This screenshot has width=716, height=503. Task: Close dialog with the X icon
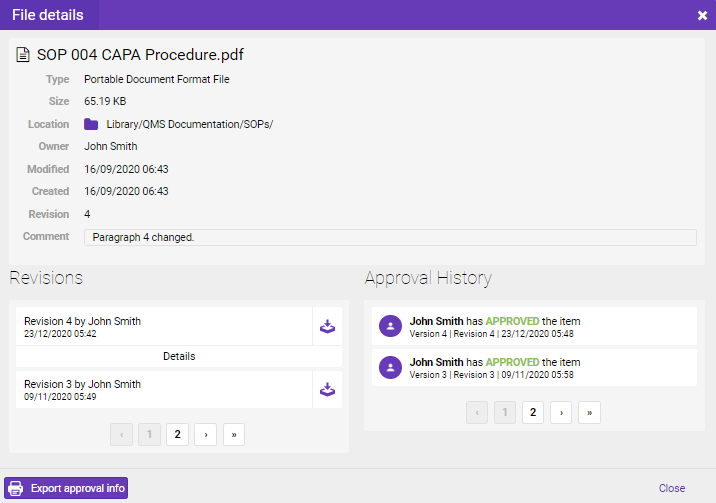pos(702,15)
